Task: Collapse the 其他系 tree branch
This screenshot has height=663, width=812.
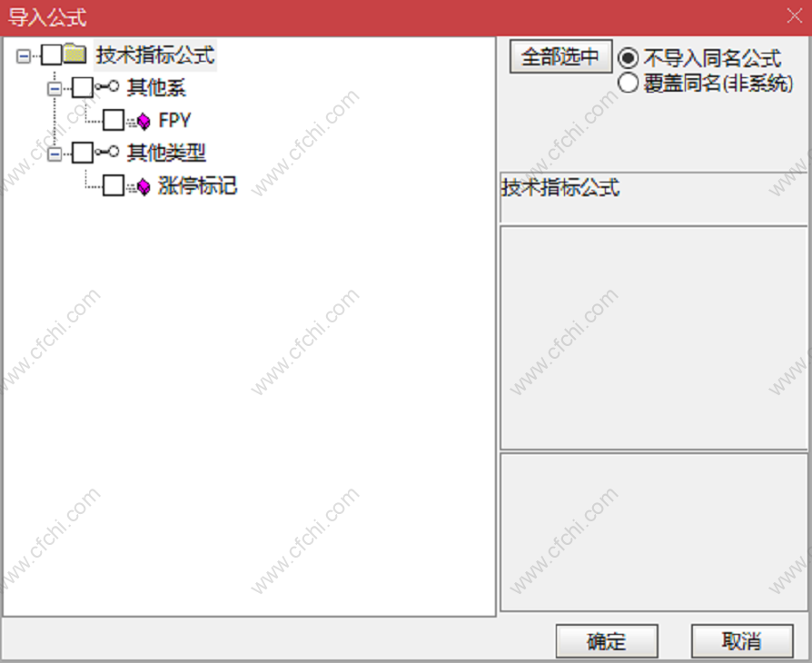Action: [54, 89]
